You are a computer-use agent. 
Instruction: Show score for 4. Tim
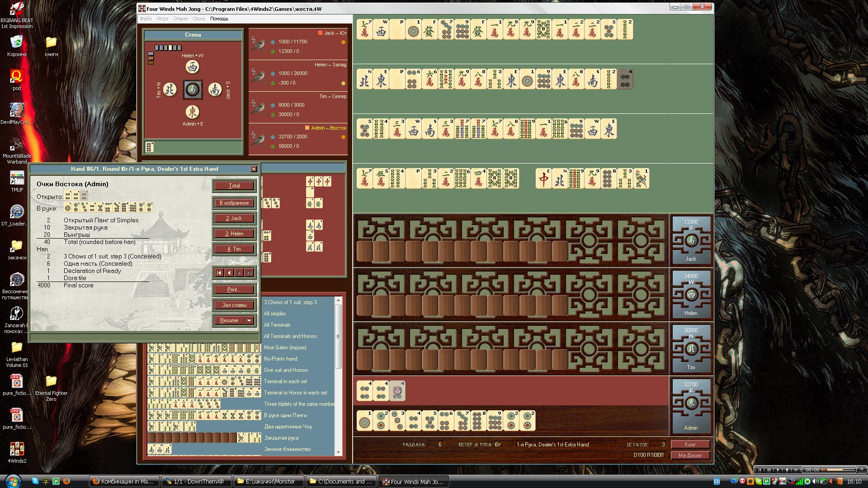click(x=234, y=249)
